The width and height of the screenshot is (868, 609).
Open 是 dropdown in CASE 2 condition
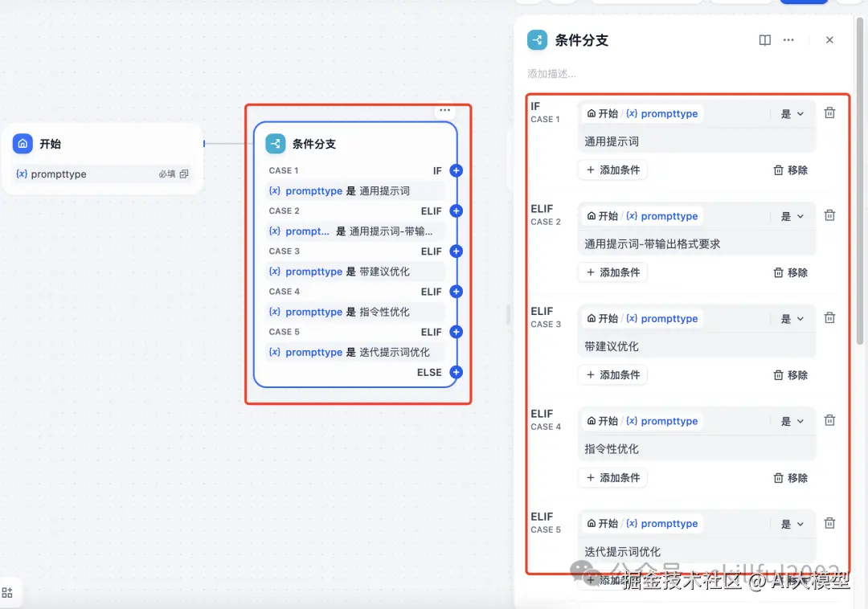click(791, 215)
